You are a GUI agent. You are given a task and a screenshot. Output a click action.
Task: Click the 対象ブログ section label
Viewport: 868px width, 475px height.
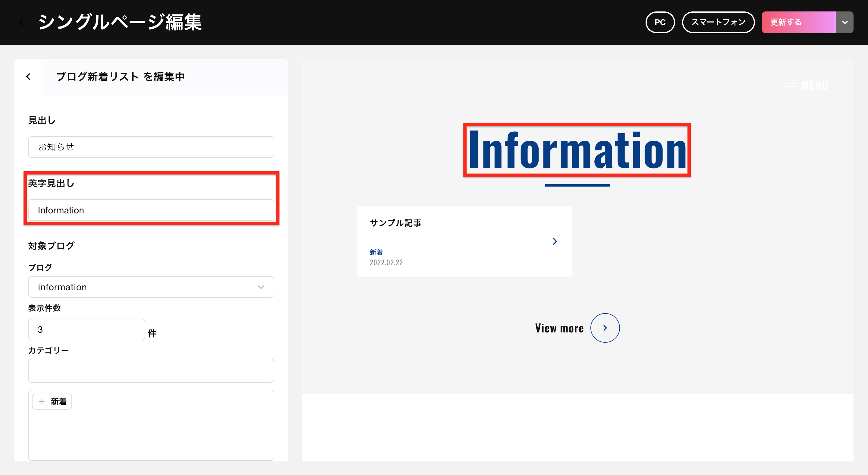[51, 246]
